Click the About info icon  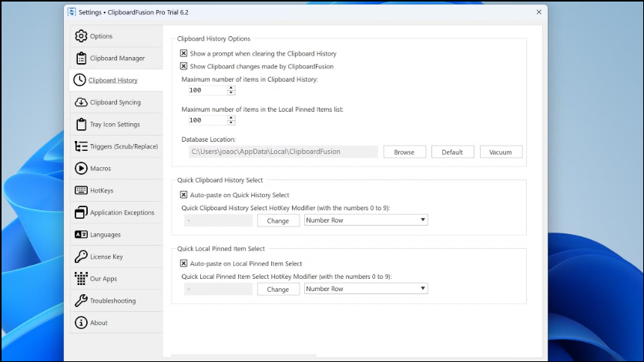coord(81,323)
